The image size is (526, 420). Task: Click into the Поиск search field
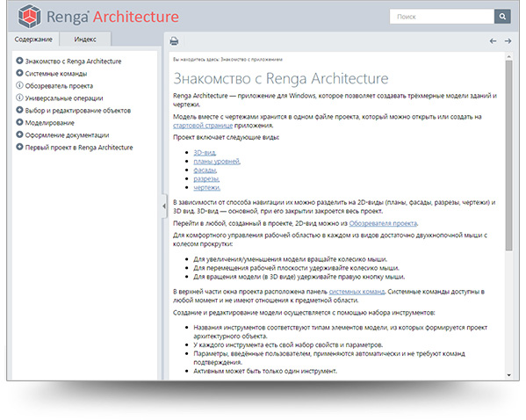(442, 17)
